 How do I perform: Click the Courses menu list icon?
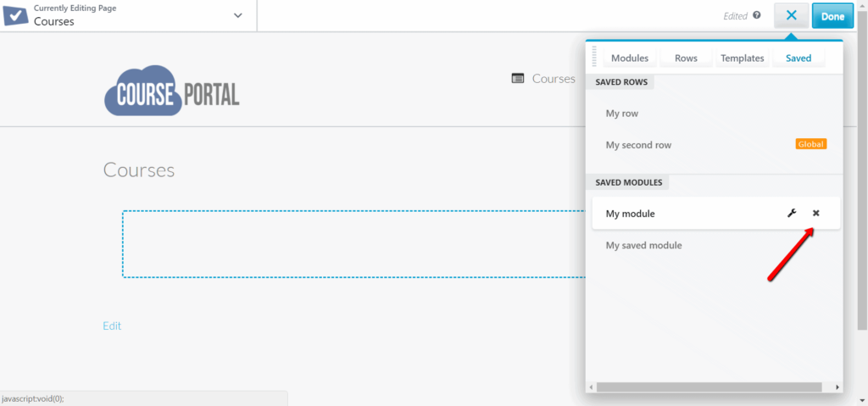click(518, 79)
